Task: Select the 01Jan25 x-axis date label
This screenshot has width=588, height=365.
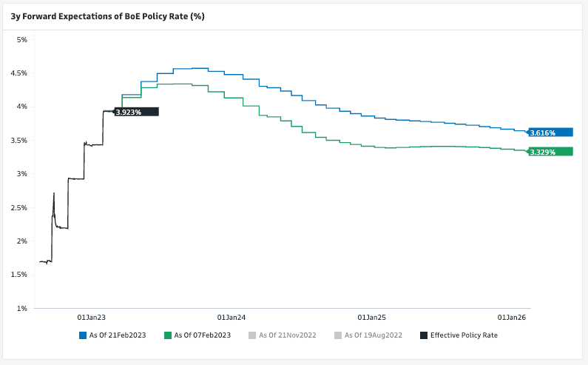Action: tap(372, 317)
